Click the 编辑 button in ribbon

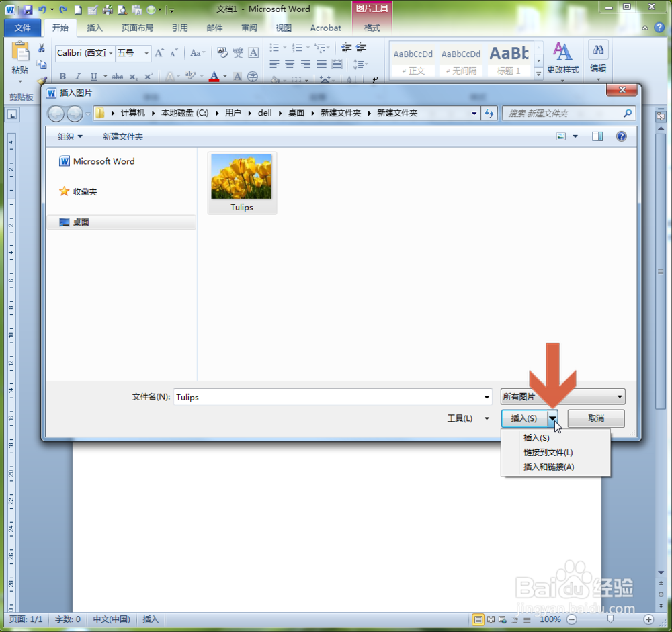click(x=598, y=60)
